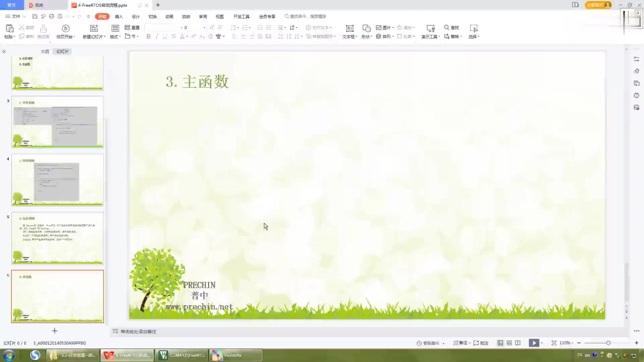Click the Shapes icon

click(367, 28)
